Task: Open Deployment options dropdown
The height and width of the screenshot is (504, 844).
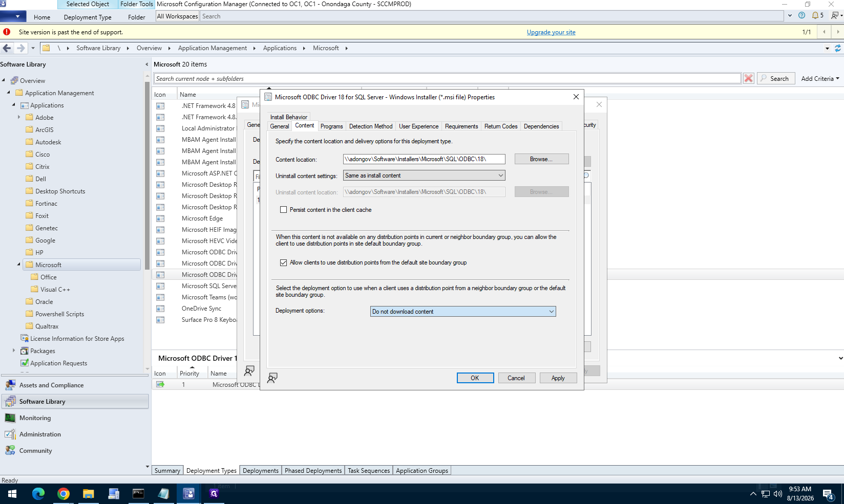Action: pyautogui.click(x=463, y=312)
